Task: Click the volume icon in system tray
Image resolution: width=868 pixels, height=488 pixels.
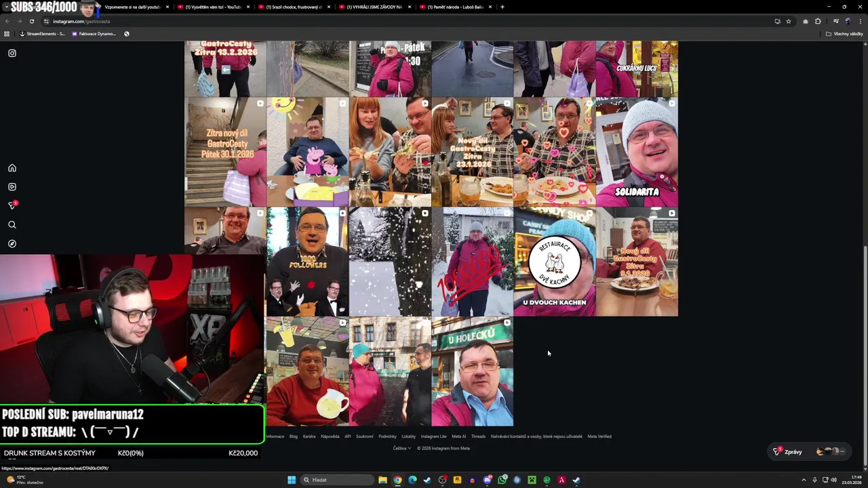Action: (833, 480)
